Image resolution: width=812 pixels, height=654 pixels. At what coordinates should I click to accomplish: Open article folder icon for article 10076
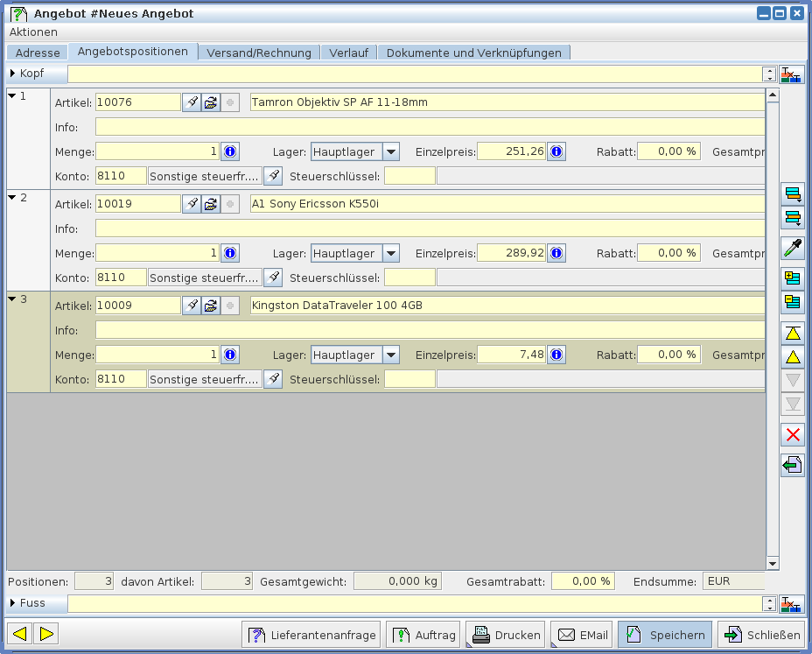point(211,102)
